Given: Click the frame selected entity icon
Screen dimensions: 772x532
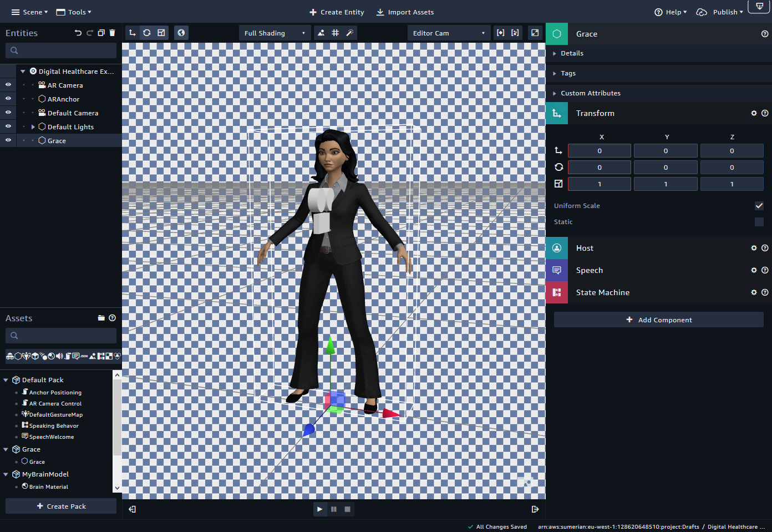Looking at the screenshot, I should 501,33.
